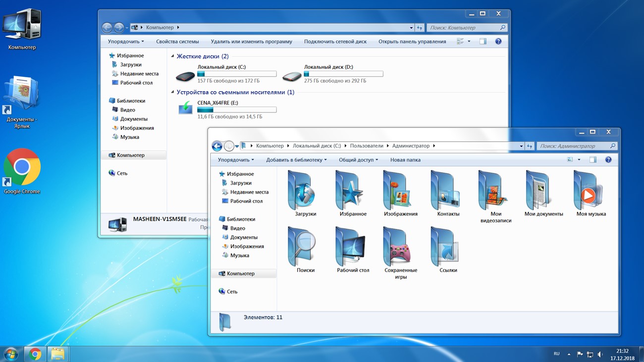Click Свойства системы in the toolbar

tap(177, 42)
